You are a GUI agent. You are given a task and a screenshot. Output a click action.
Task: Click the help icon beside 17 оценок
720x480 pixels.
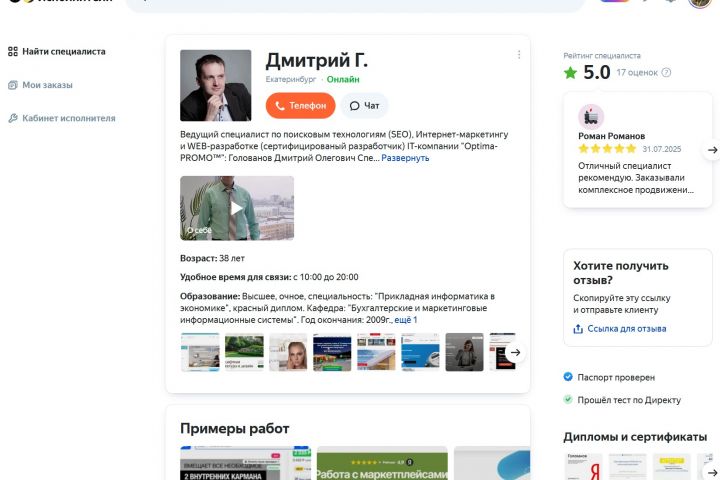click(667, 72)
